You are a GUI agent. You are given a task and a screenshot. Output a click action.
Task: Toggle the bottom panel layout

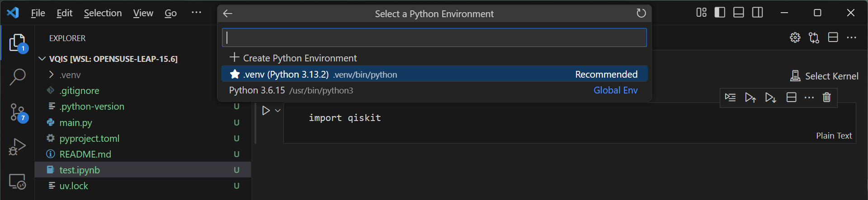click(739, 13)
